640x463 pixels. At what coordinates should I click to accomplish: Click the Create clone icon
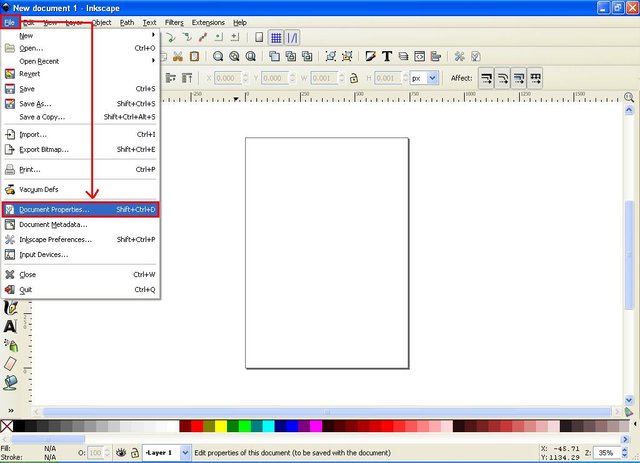click(x=291, y=56)
